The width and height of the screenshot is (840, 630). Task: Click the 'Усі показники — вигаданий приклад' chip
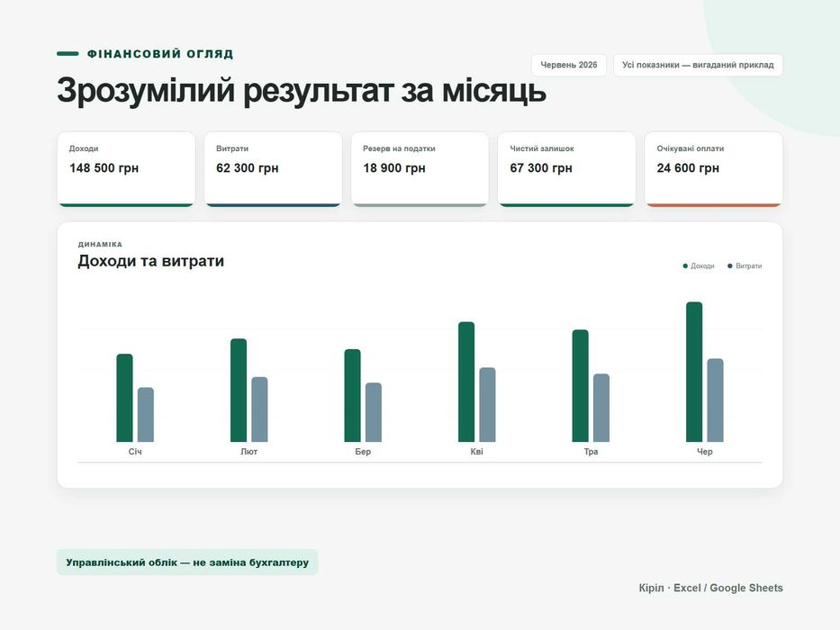tap(698, 65)
